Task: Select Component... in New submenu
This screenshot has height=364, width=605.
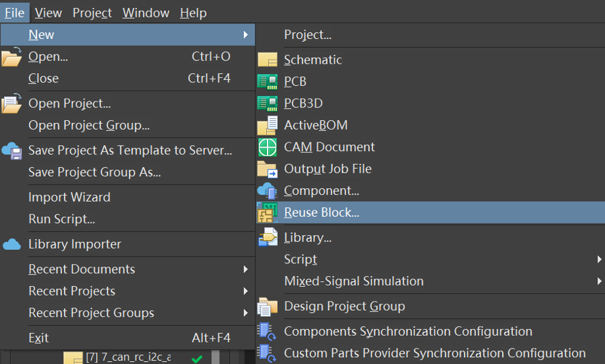Action: [430, 191]
